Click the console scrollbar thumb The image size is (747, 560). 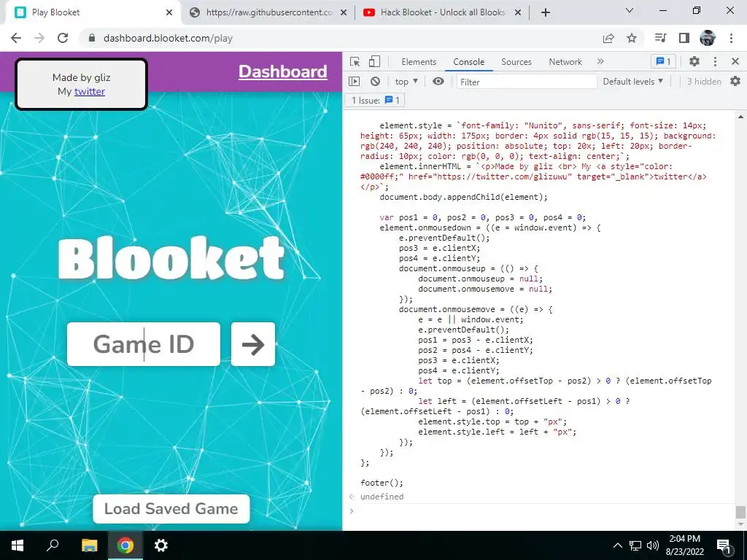pyautogui.click(x=740, y=512)
